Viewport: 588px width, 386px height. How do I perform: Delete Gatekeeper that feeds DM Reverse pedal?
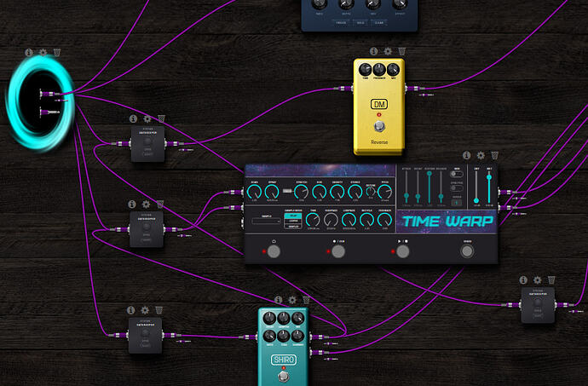tap(161, 119)
